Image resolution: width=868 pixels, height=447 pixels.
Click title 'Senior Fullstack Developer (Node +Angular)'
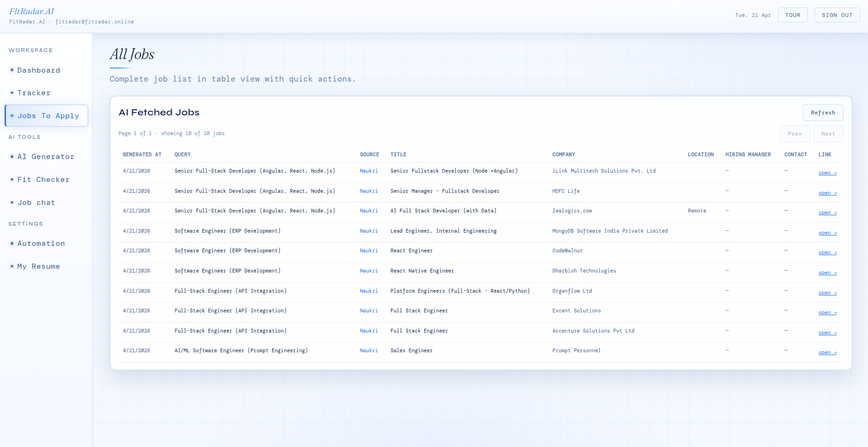(x=454, y=171)
